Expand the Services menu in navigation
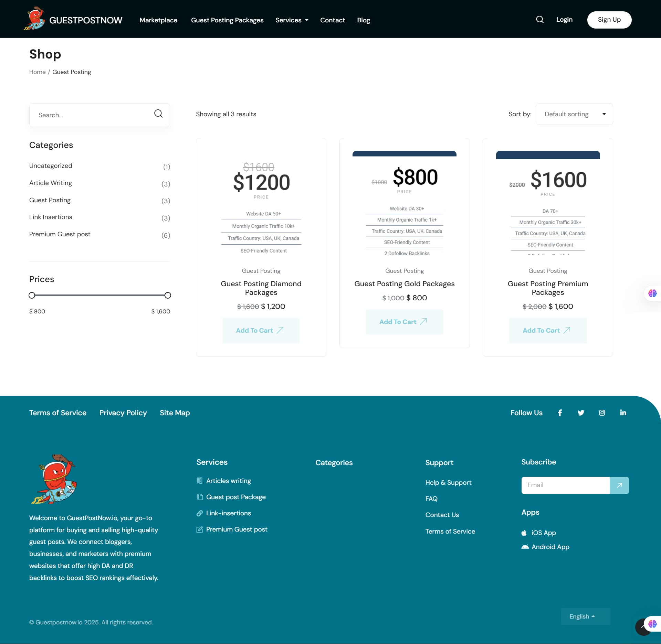The height and width of the screenshot is (644, 661). pyautogui.click(x=292, y=20)
